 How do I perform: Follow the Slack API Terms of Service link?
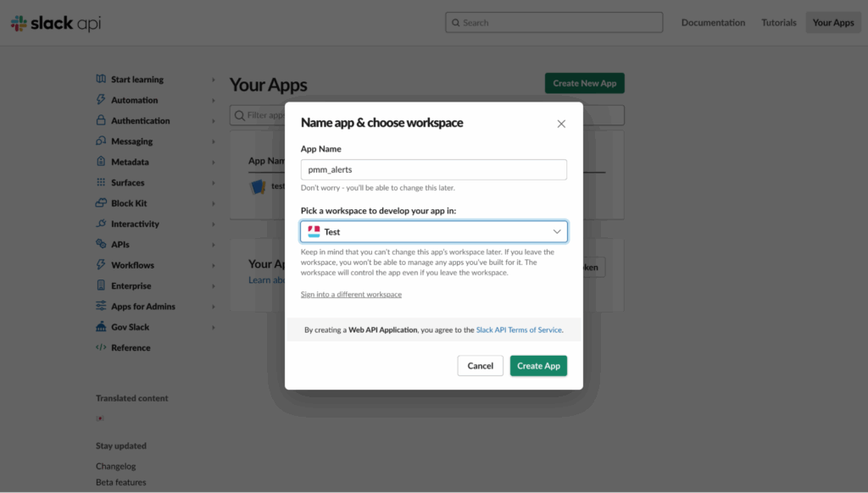pyautogui.click(x=519, y=330)
